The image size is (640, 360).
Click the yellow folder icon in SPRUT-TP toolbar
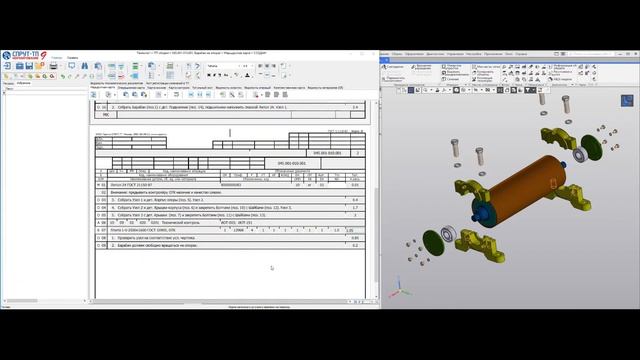tap(39, 66)
